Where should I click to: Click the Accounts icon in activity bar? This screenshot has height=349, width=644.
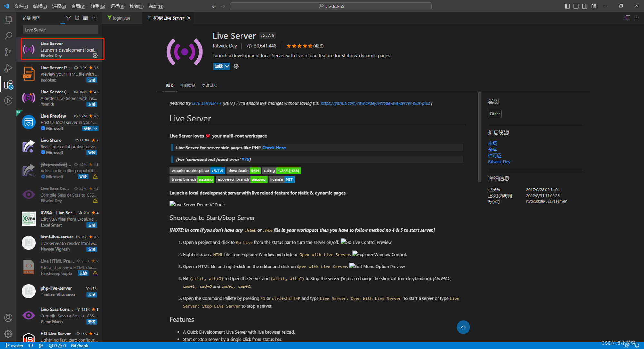tap(8, 318)
